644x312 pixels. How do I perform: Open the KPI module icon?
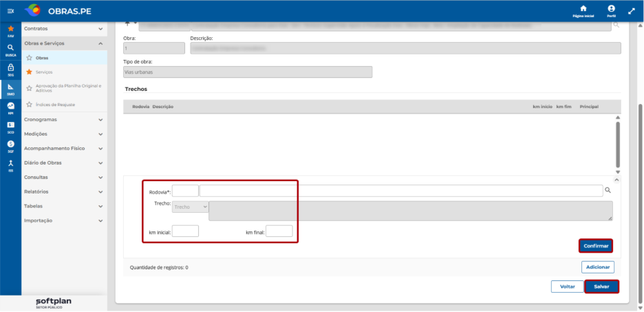[11, 108]
